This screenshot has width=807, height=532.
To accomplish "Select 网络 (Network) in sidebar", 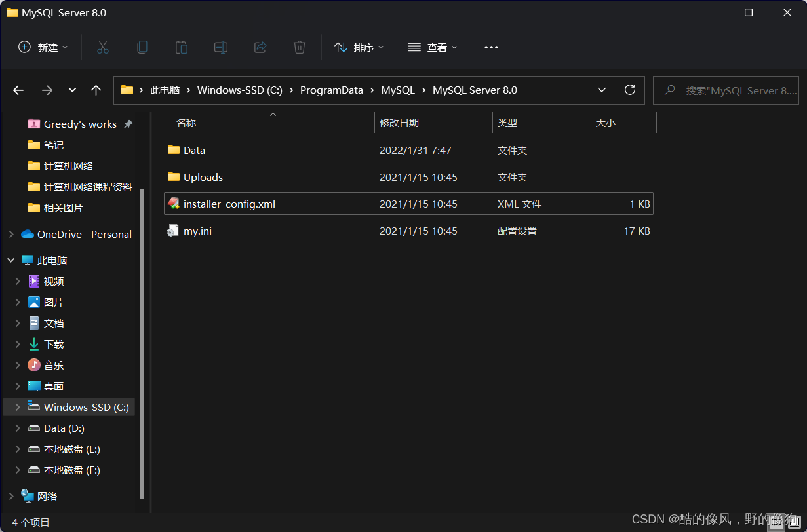I will coord(39,496).
